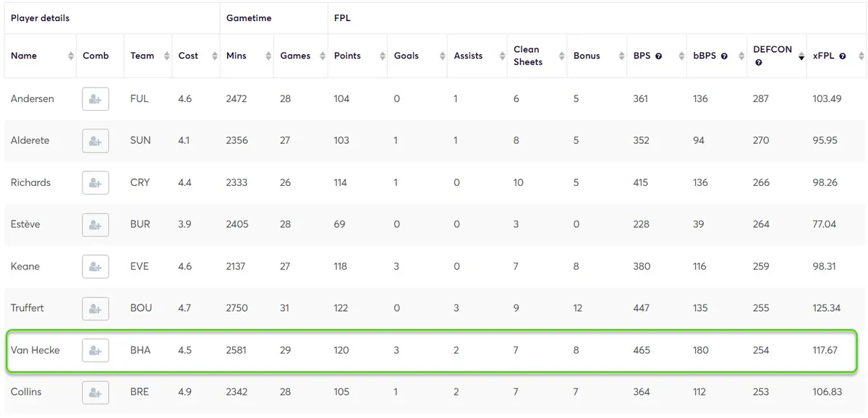Sort the table by Cost
This screenshot has width=868, height=418.
pyautogui.click(x=188, y=56)
